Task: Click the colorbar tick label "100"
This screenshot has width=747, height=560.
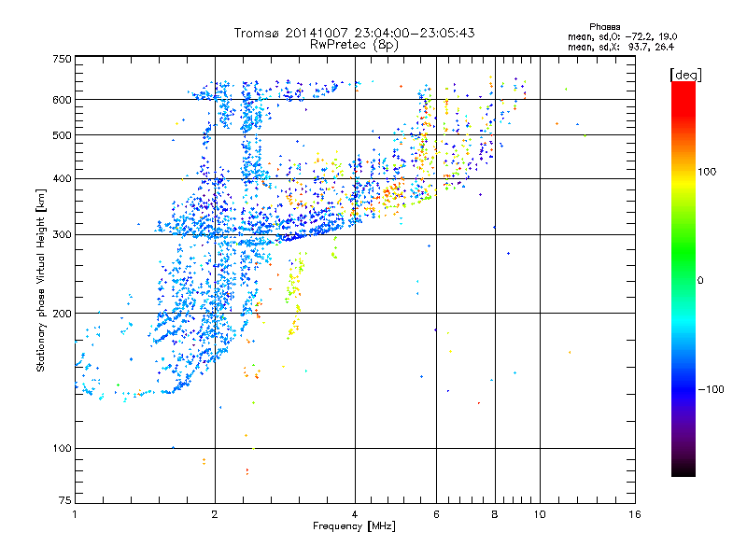Action: [707, 172]
